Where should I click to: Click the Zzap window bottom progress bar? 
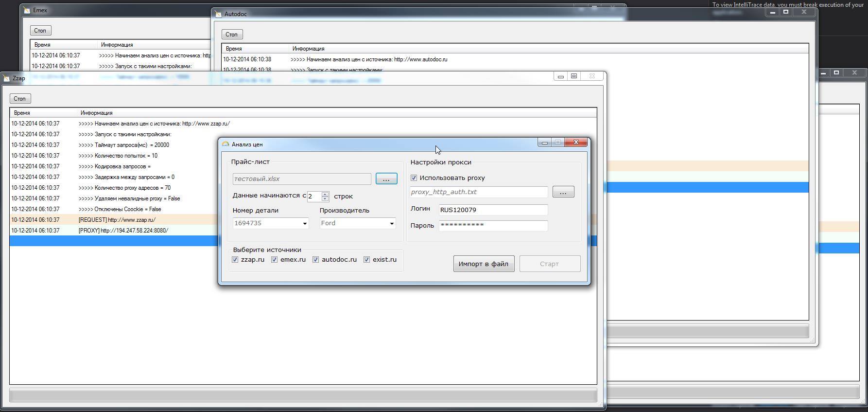(303, 395)
